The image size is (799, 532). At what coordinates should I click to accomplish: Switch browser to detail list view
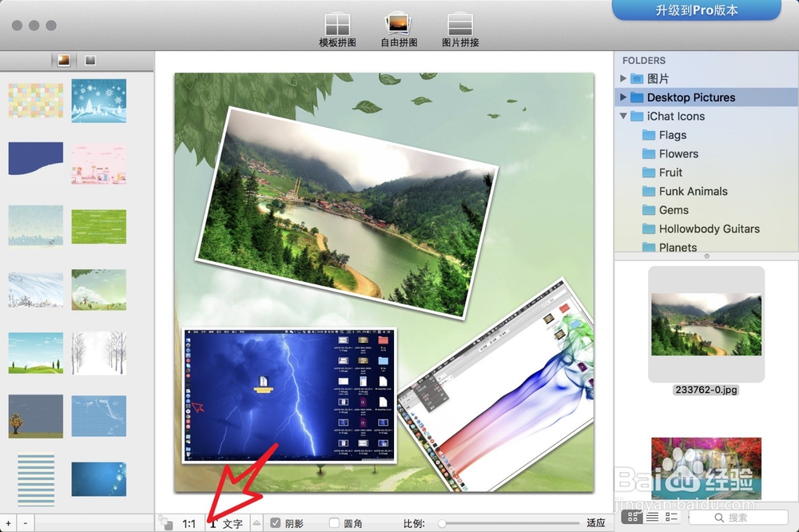672,518
